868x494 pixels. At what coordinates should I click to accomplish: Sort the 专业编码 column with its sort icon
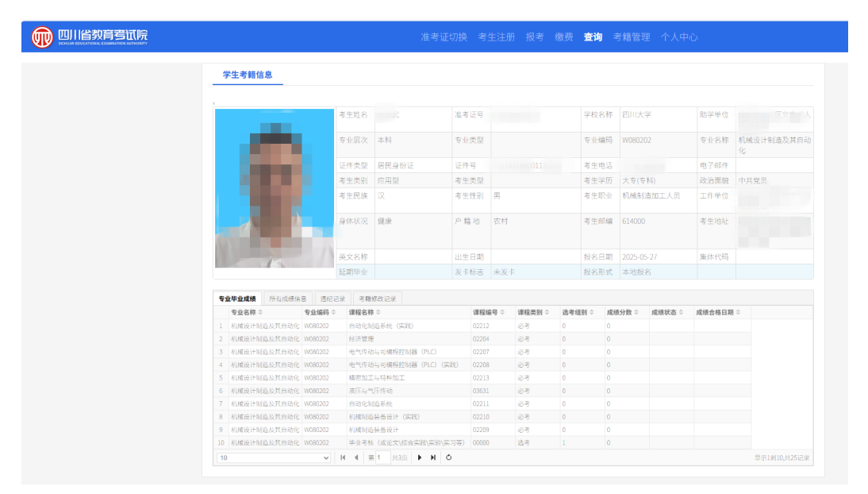point(333,313)
